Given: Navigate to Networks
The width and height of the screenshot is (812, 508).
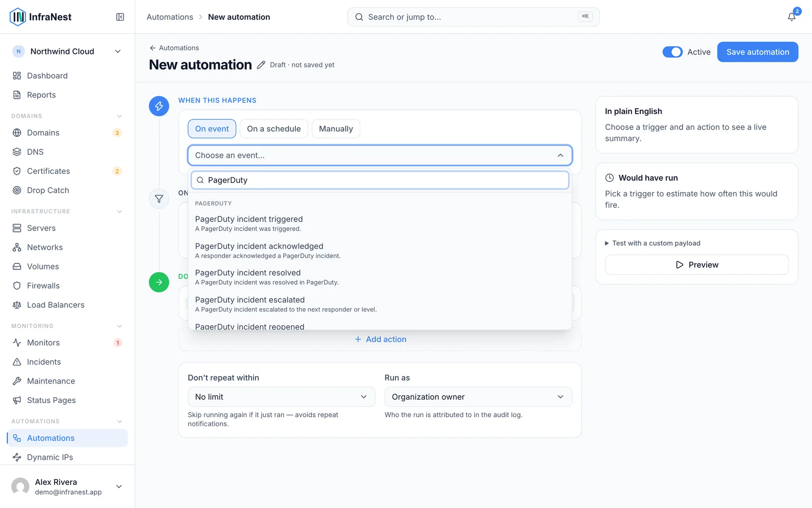Looking at the screenshot, I should 67,247.
